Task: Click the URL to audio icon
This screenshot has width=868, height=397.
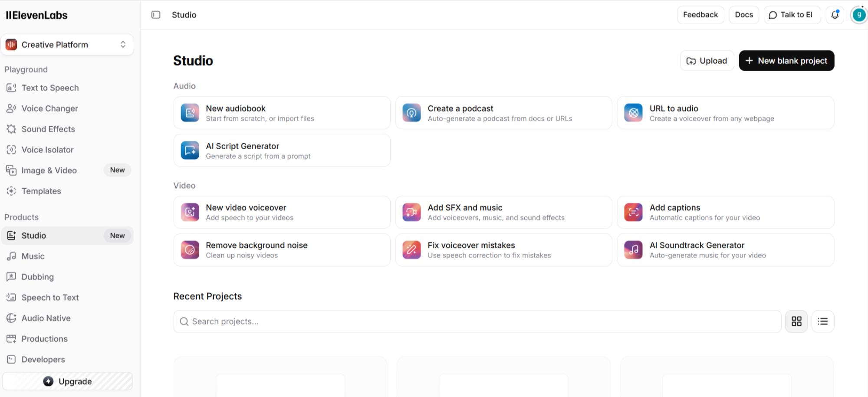Action: pos(633,113)
